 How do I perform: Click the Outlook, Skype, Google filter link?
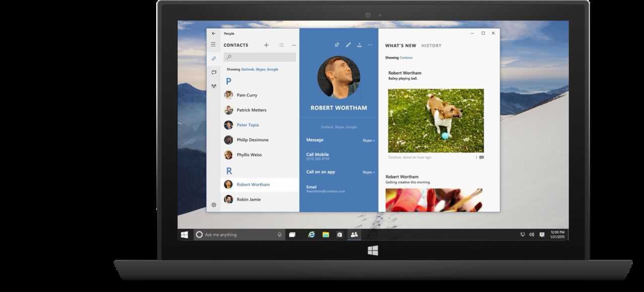[260, 69]
